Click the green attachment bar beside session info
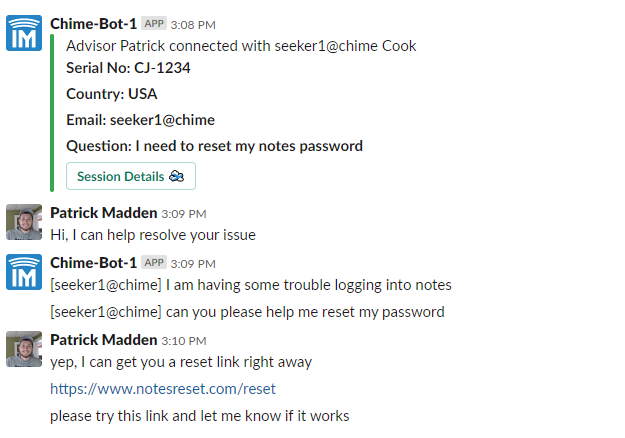The height and width of the screenshot is (438, 625). [52, 113]
